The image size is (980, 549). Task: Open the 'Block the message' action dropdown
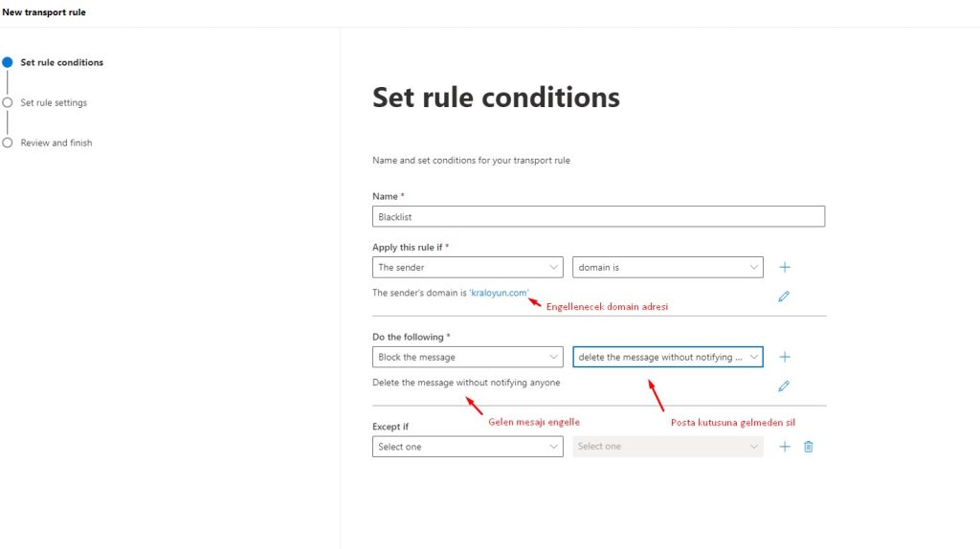pyautogui.click(x=467, y=357)
